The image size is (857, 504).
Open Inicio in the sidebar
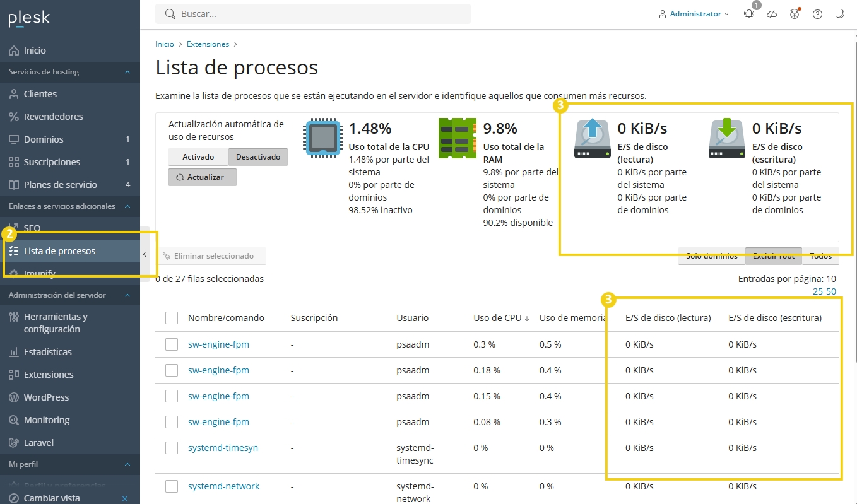(35, 50)
